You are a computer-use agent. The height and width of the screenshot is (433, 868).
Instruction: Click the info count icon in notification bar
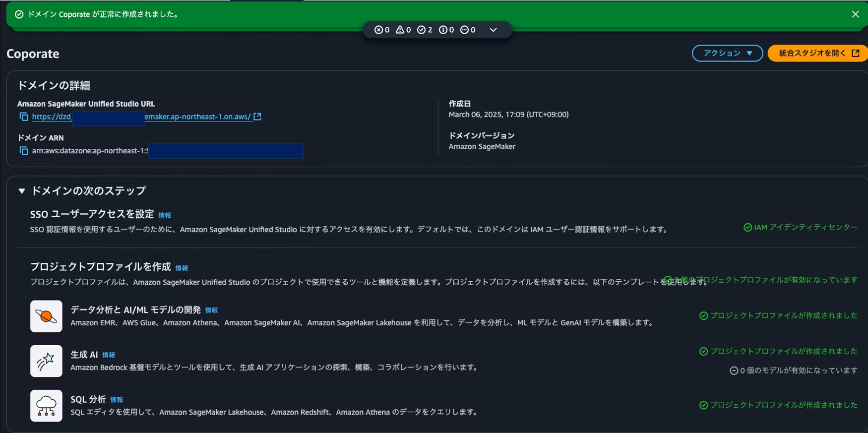443,30
